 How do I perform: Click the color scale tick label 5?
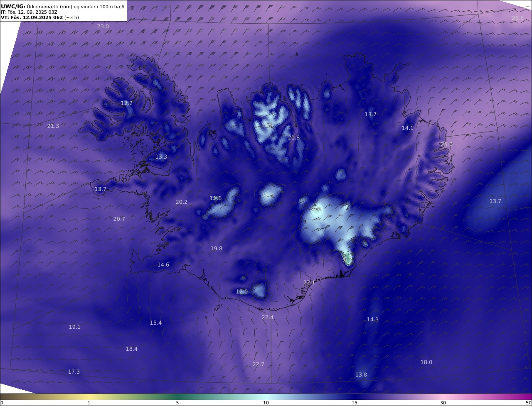[x=177, y=403]
